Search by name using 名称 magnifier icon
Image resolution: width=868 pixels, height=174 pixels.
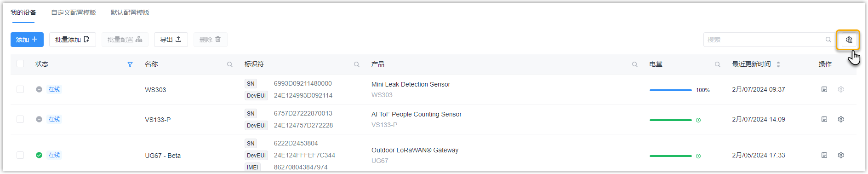[x=229, y=65]
